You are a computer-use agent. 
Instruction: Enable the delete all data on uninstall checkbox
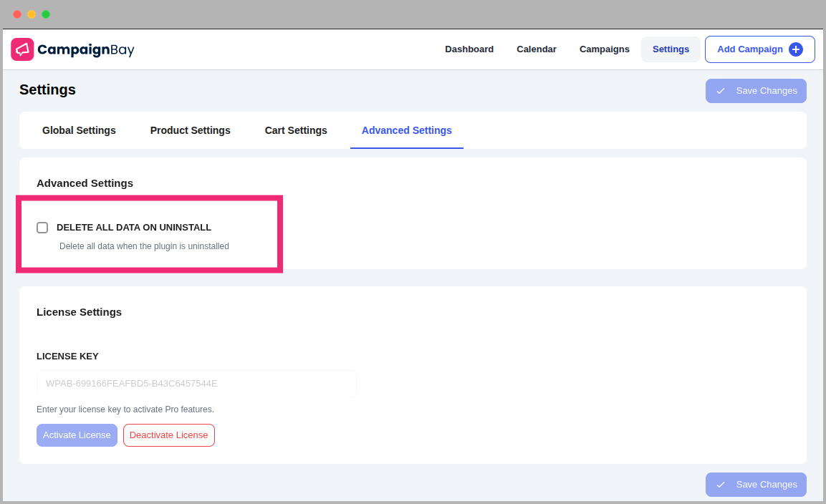tap(42, 228)
